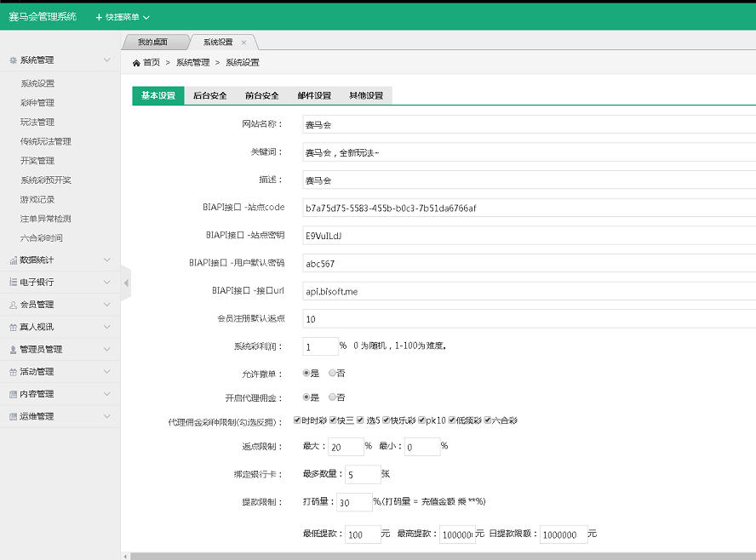
Task: Click the 活动管理 calendar icon
Action: (x=14, y=371)
